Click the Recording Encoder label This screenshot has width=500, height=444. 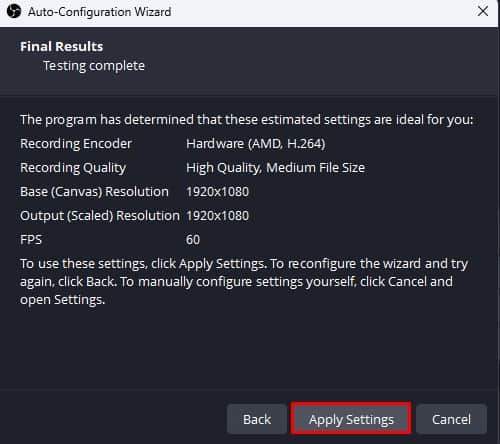coord(76,144)
